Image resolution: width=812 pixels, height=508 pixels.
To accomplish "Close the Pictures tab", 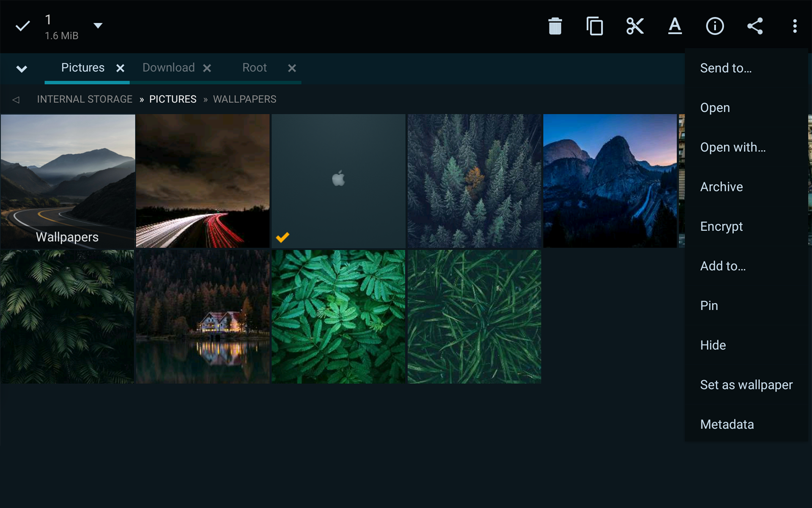I will (x=120, y=68).
